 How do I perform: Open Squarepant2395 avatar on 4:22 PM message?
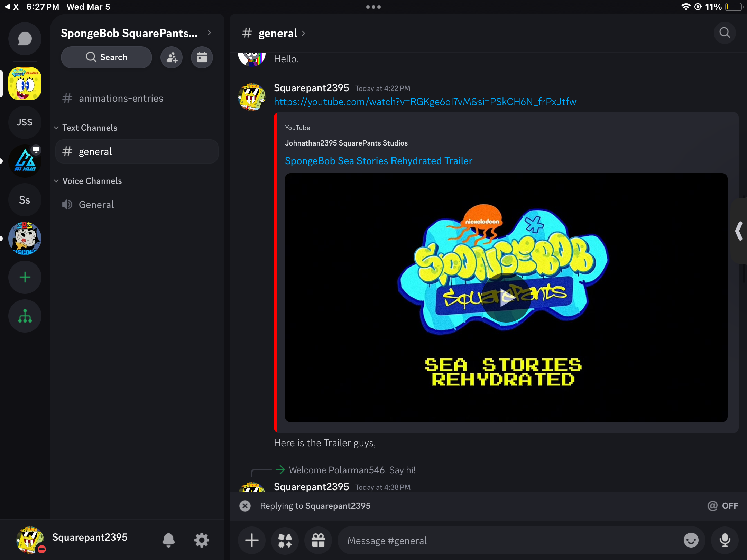point(252,97)
